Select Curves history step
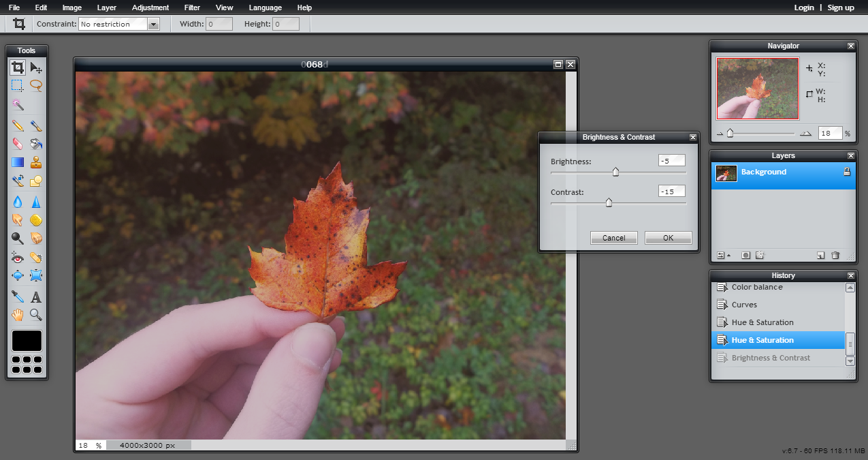Screen dimensions: 868x460 click(778, 305)
